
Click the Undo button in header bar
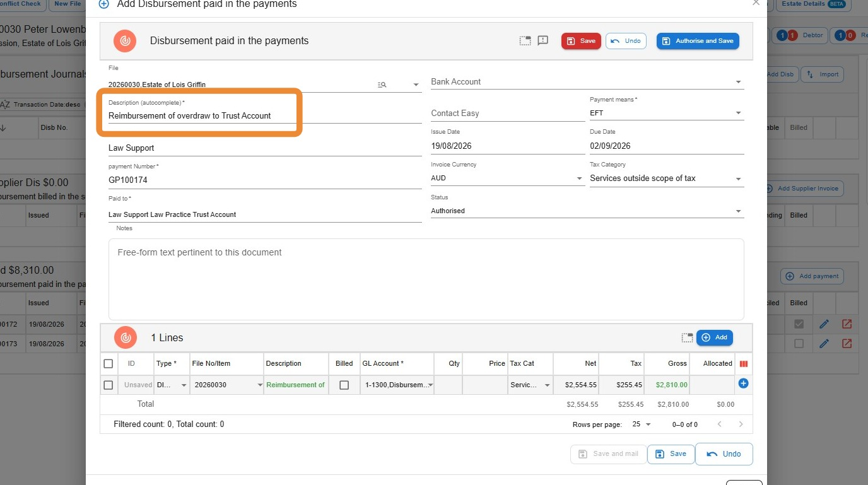tap(626, 41)
